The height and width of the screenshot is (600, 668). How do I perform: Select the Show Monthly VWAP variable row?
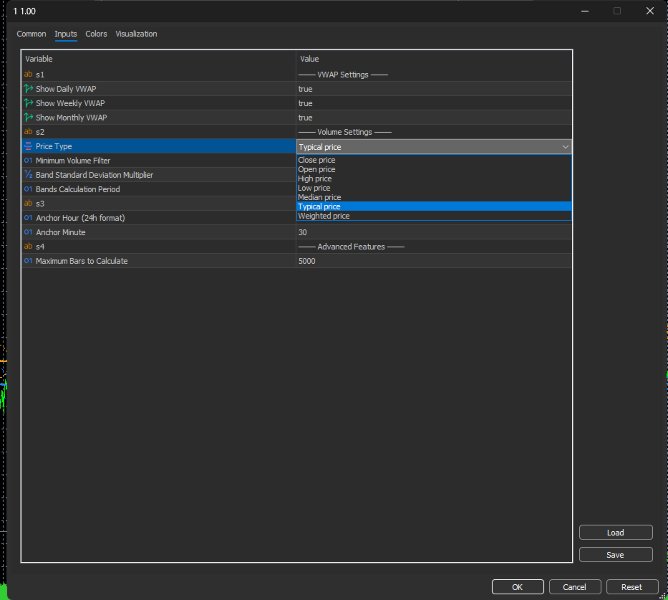coord(158,117)
